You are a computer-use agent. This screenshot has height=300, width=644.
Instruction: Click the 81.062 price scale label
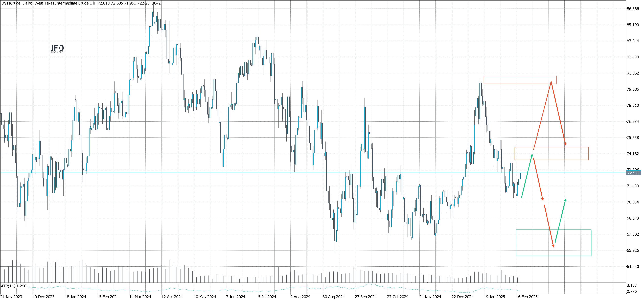tap(633, 73)
